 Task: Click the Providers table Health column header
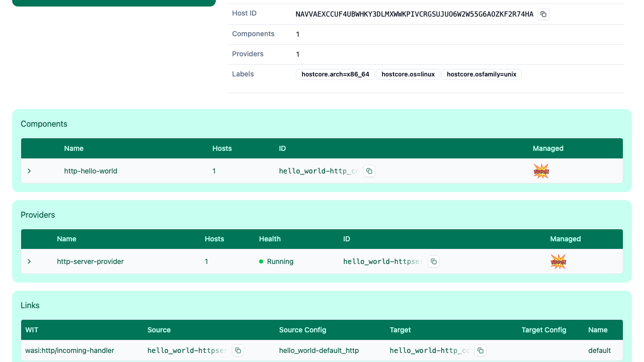pyautogui.click(x=270, y=239)
